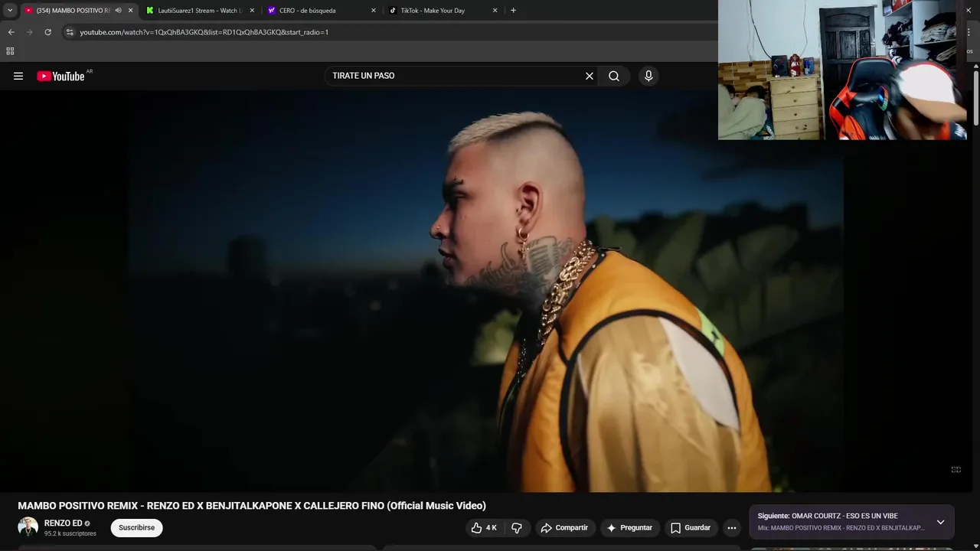Close the LautiiSuarez1 Stream tab
Viewport: 980px width, 551px height.
252,11
